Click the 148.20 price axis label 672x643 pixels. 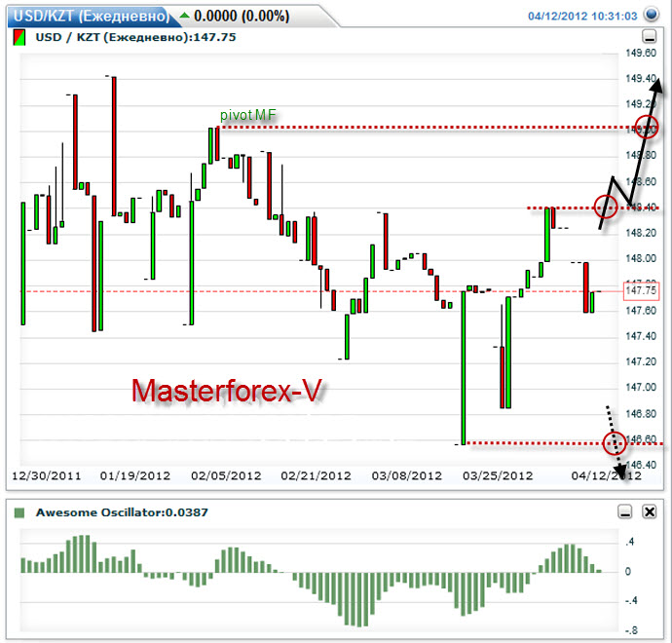click(641, 233)
